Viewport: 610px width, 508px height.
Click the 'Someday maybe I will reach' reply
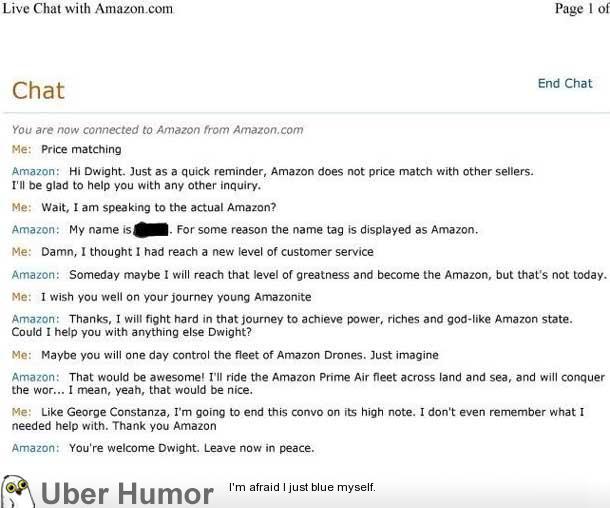[337, 275]
